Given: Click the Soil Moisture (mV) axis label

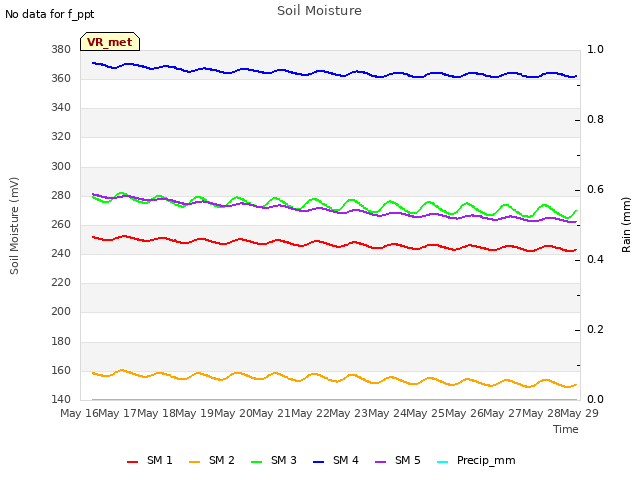Looking at the screenshot, I should tap(14, 226).
